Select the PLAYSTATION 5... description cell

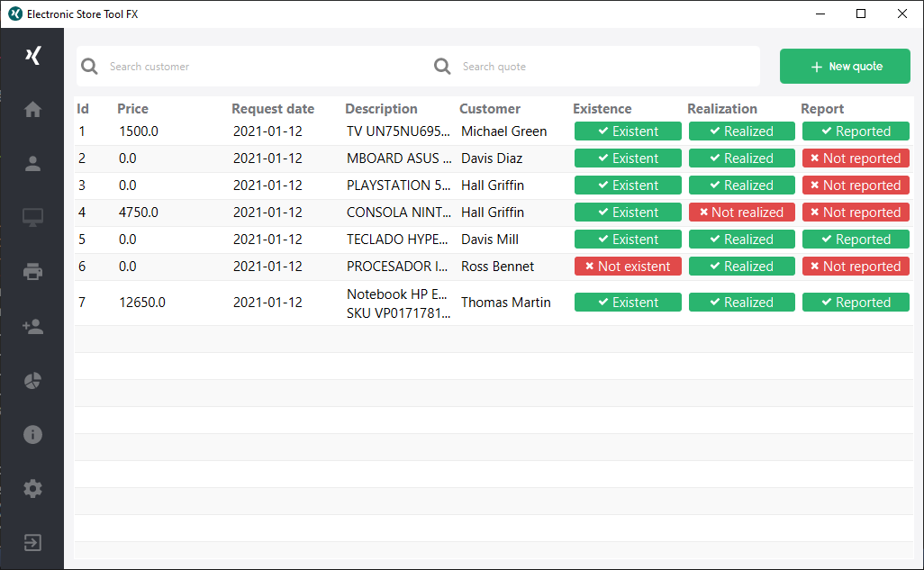[x=398, y=185]
